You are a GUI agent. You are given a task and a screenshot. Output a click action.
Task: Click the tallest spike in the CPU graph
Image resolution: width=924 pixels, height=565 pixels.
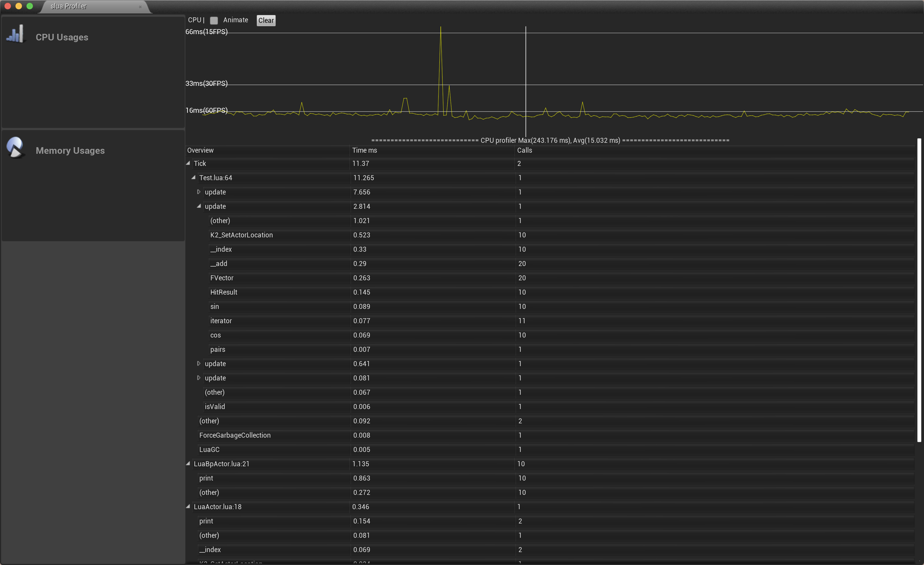coord(441,28)
